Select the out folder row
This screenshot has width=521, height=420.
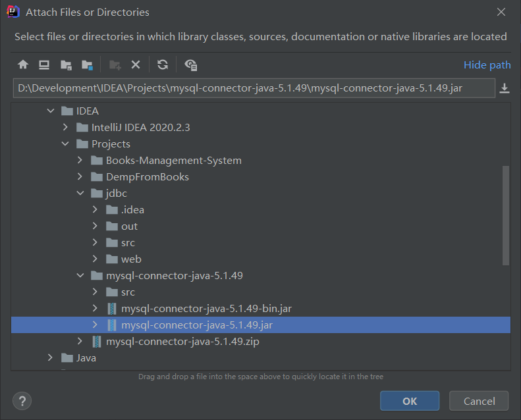[x=261, y=226]
